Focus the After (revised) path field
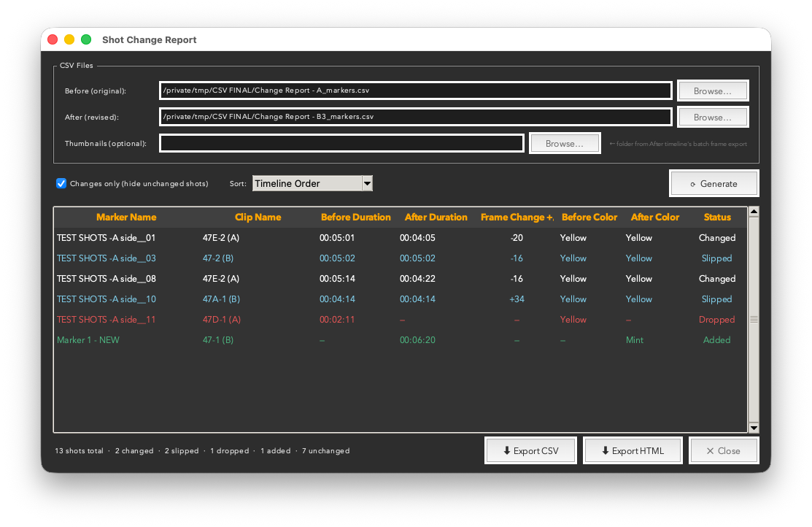This screenshot has height=527, width=812. (x=416, y=117)
